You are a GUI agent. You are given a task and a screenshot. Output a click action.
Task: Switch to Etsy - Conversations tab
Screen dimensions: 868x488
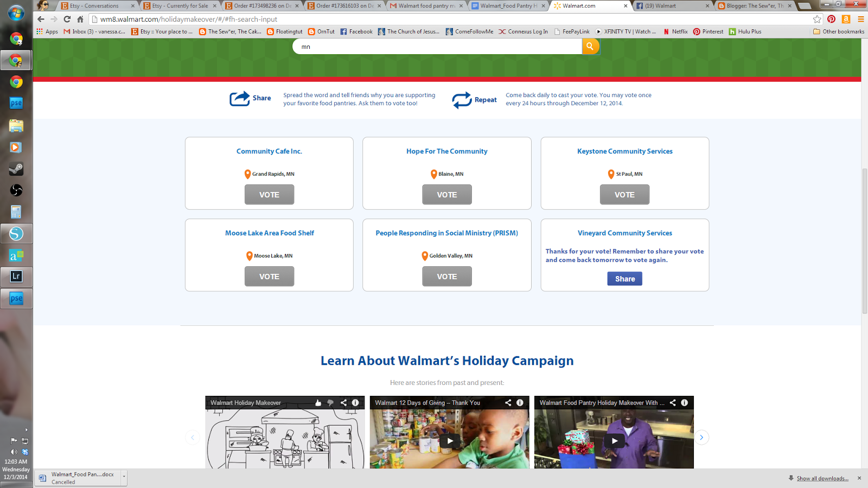click(x=98, y=6)
